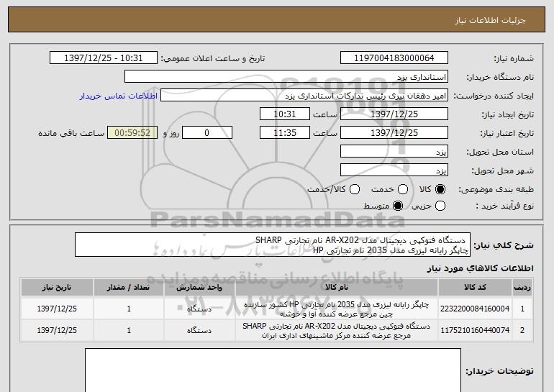
Task: Click the validity time field 11:35
Action: (x=285, y=133)
